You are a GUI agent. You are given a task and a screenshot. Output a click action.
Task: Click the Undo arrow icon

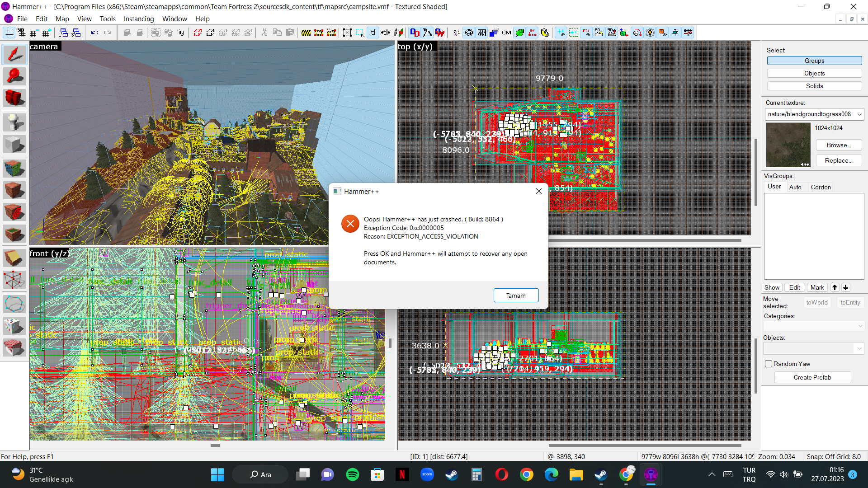94,33
